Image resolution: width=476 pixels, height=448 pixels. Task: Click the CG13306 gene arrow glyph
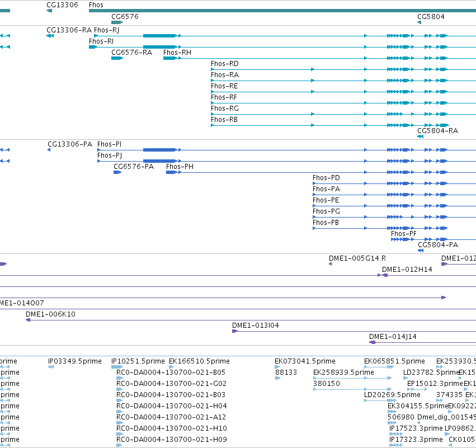[49, 11]
